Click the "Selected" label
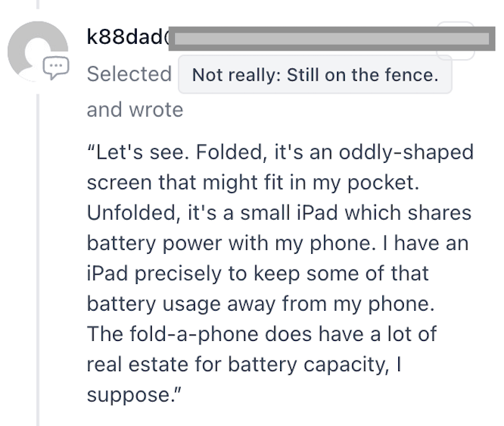Image resolution: width=504 pixels, height=426 pixels. coord(129,74)
